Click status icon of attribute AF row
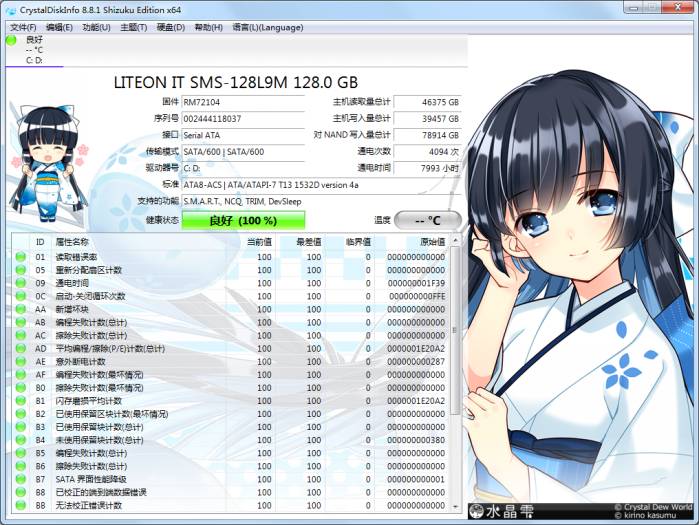Screen dimensions: 699x525 21,374
